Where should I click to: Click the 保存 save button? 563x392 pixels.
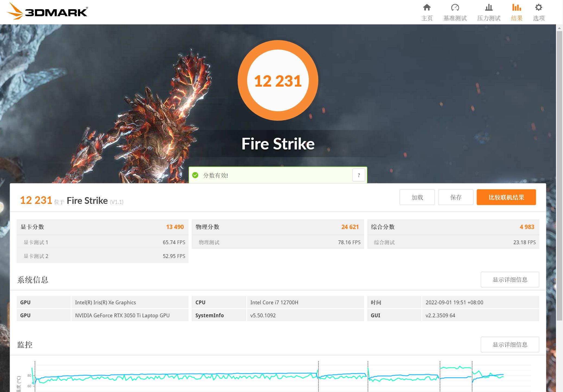456,197
